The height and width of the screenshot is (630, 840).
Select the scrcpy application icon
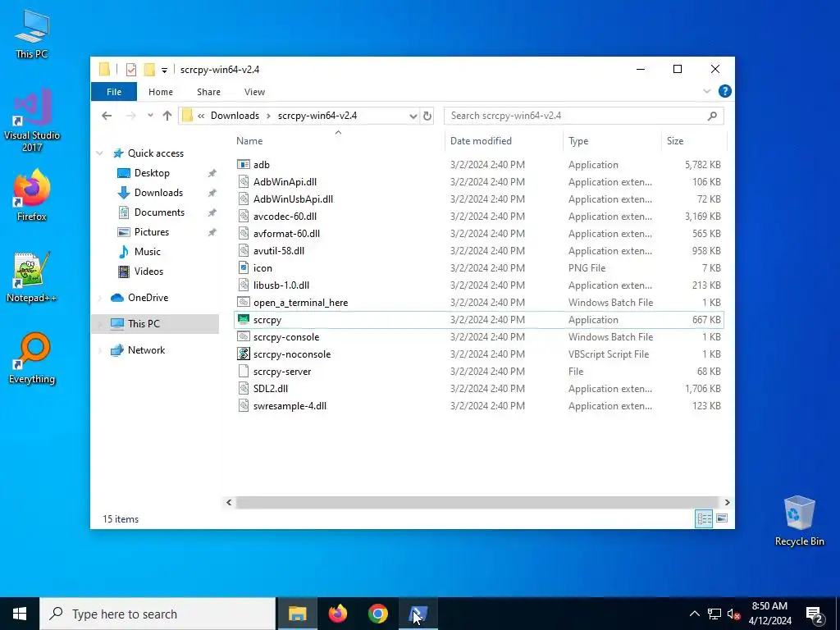pos(243,319)
